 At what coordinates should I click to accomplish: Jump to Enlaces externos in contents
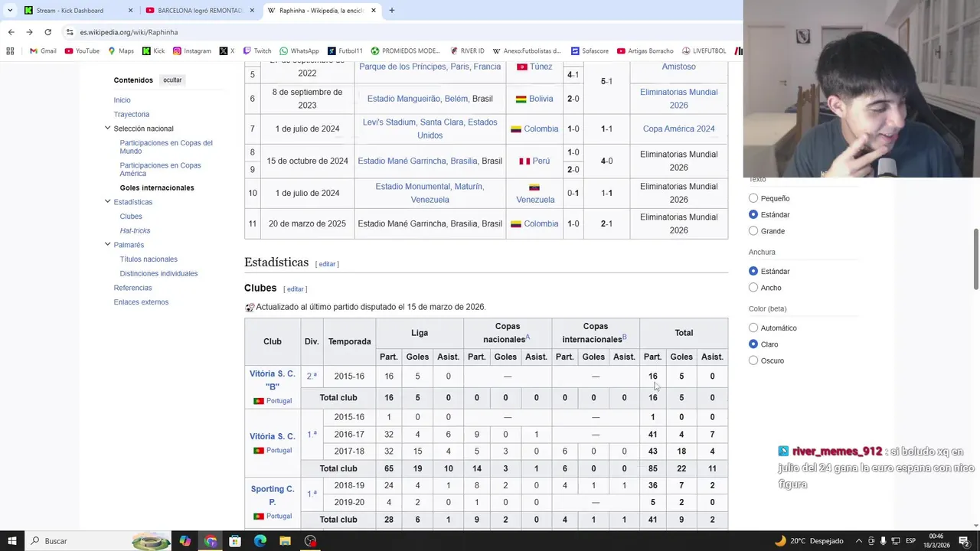coord(141,302)
